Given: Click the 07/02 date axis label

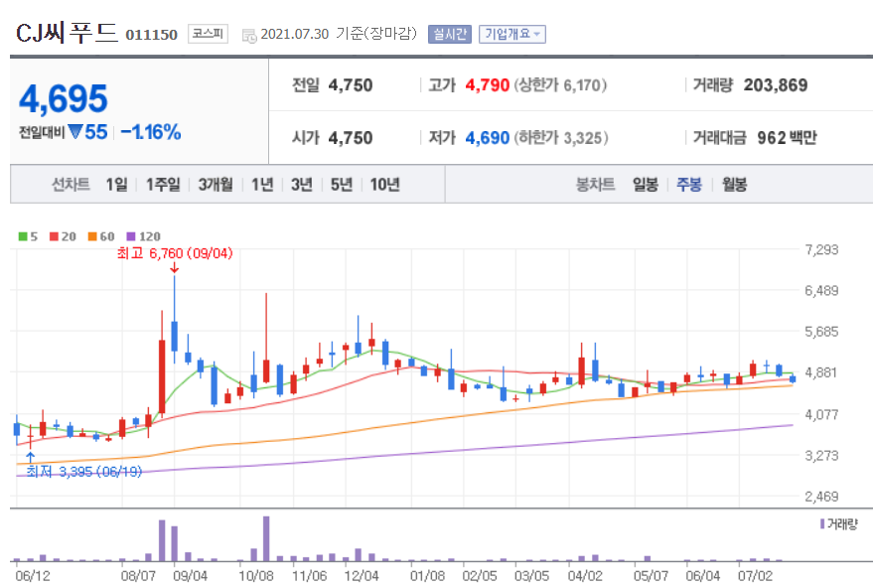Looking at the screenshot, I should click(x=755, y=576).
